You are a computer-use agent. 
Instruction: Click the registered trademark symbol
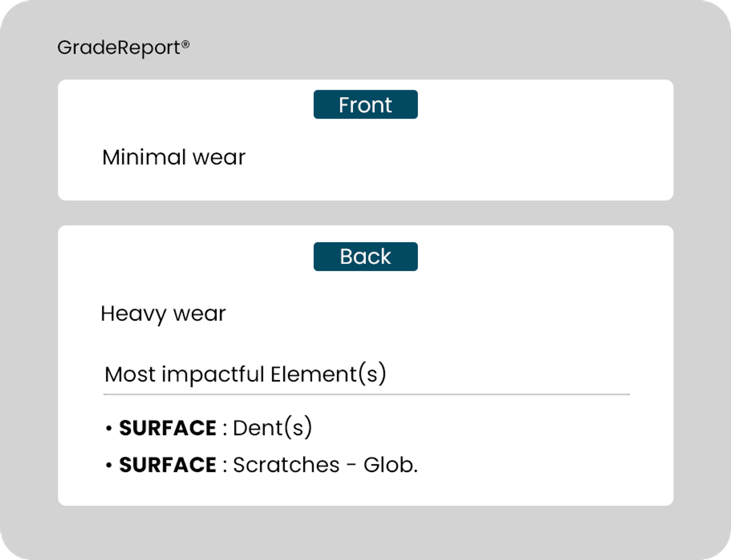coord(185,44)
